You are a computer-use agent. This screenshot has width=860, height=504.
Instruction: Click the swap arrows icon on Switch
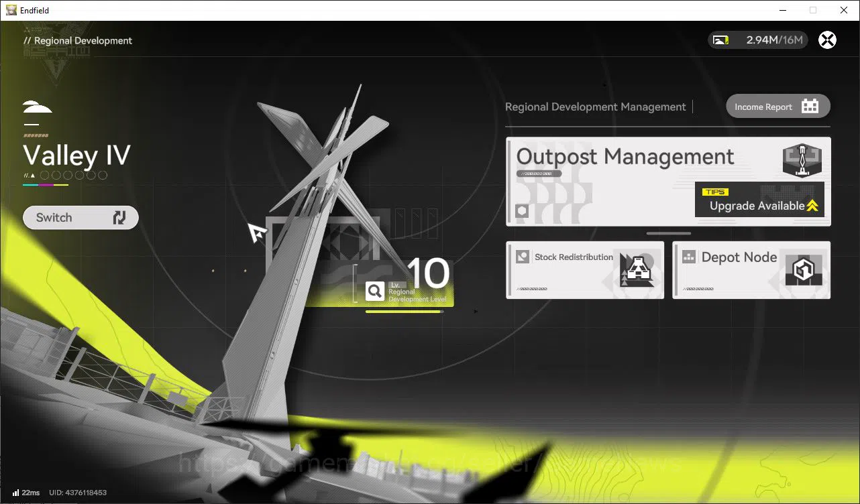pos(119,218)
